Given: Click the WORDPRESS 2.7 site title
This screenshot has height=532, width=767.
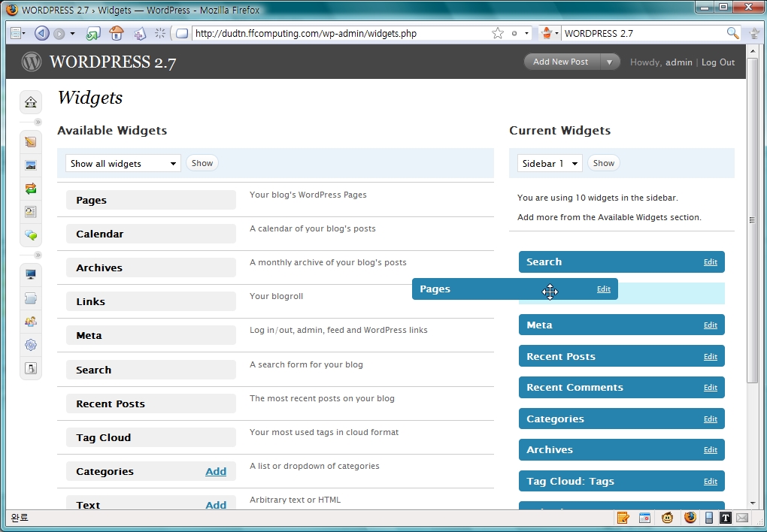Looking at the screenshot, I should pyautogui.click(x=113, y=62).
